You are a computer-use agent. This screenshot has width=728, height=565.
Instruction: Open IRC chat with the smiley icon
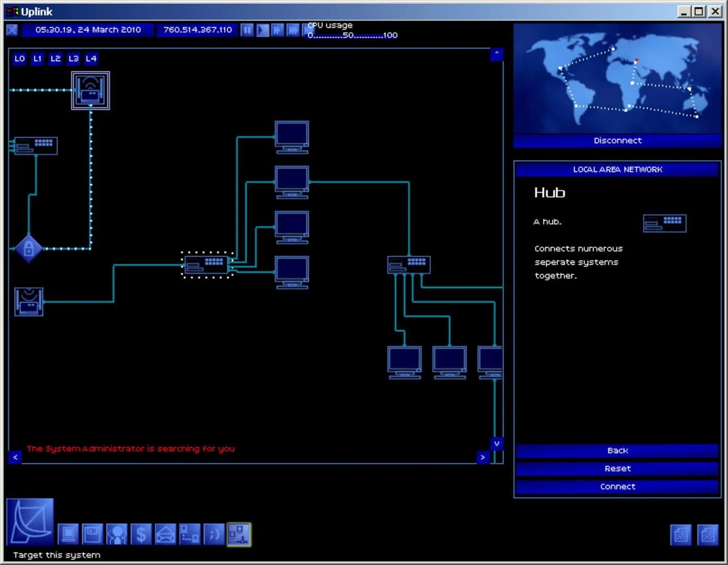coord(214,534)
